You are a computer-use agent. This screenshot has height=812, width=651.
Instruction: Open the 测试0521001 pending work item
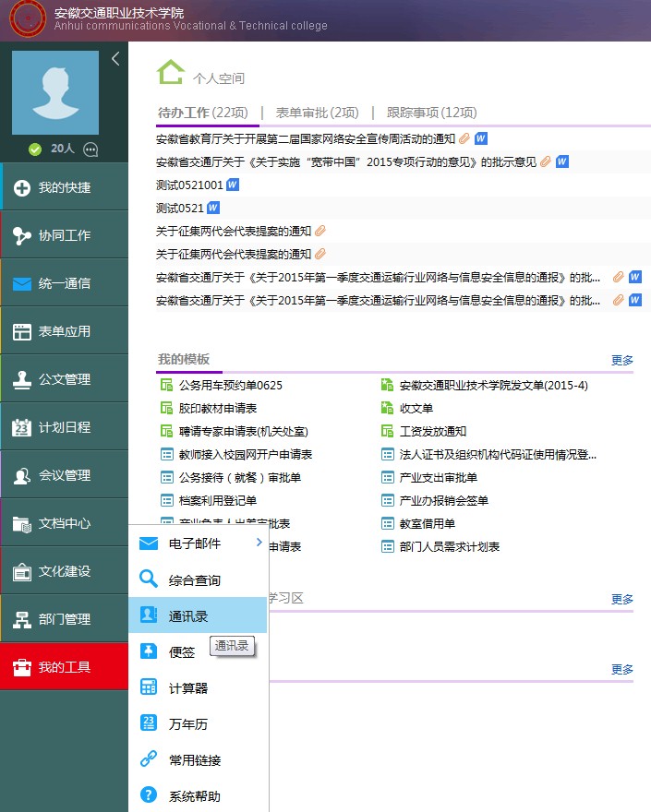click(189, 185)
